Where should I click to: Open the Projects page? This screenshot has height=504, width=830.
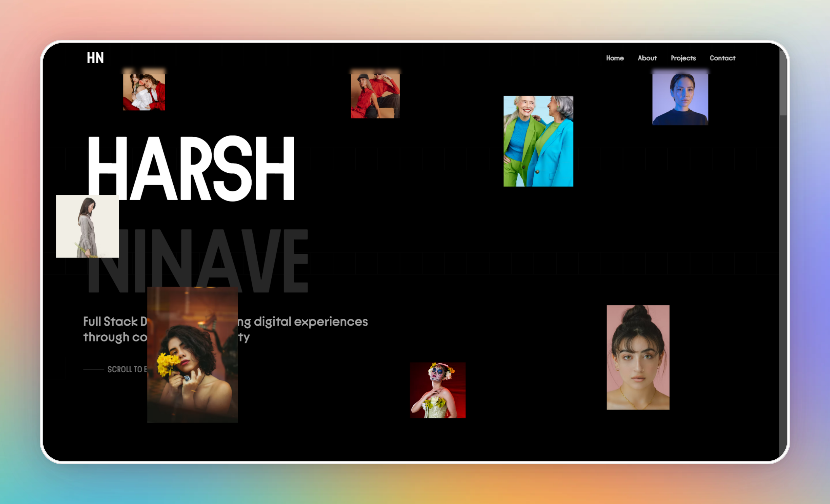pyautogui.click(x=683, y=58)
